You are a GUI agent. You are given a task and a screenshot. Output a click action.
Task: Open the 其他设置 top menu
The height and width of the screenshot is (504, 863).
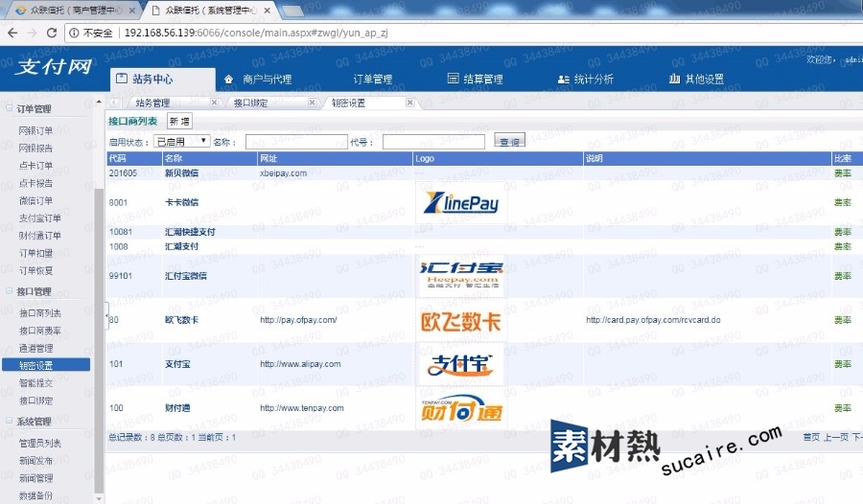click(x=705, y=80)
